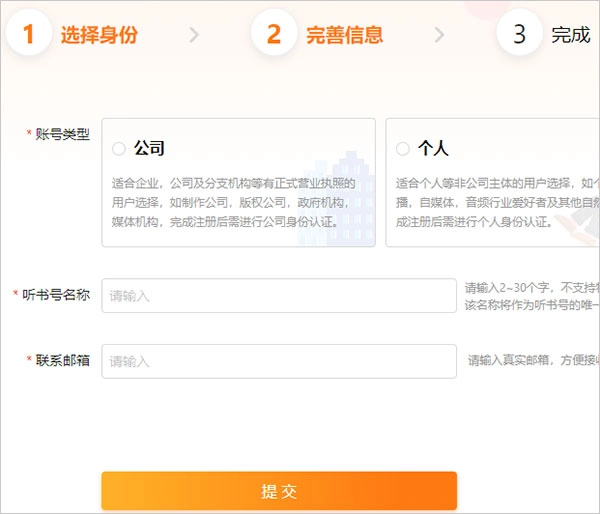
Task: Go to the 选择身份 step label
Action: point(98,35)
